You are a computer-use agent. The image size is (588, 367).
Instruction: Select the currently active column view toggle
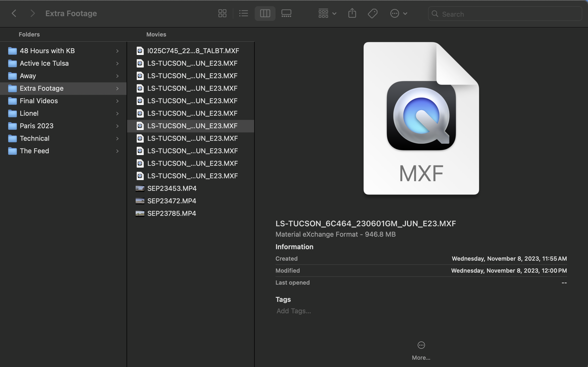[x=265, y=13]
